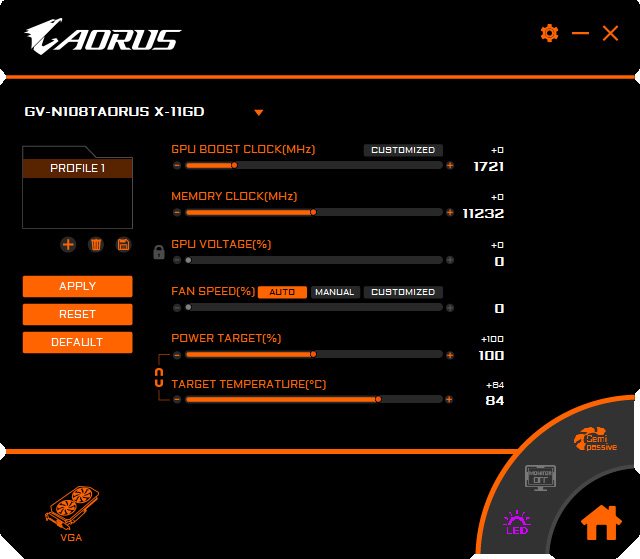Increase Memory Clock with plus icon

click(450, 213)
